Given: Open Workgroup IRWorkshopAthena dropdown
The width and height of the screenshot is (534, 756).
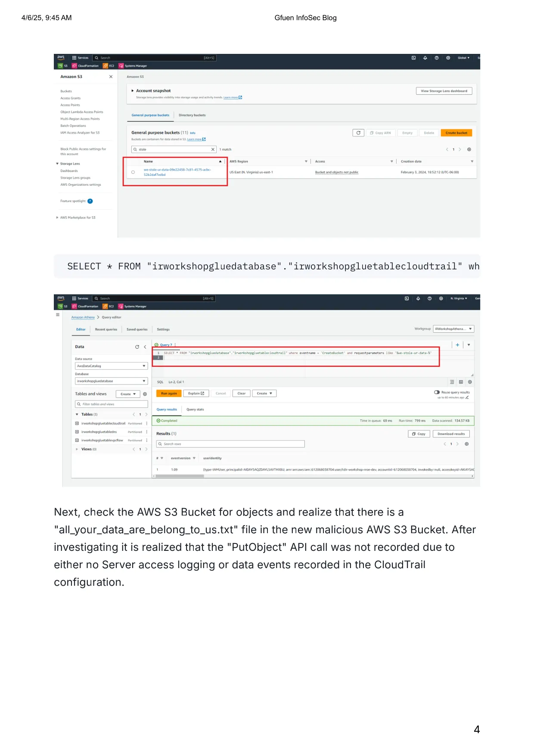Looking at the screenshot, I should pyautogui.click(x=453, y=329).
